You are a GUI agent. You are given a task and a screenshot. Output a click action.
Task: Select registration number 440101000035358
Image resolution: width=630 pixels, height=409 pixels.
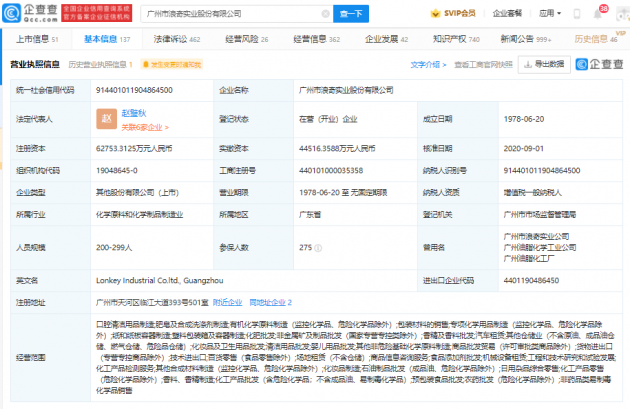pyautogui.click(x=331, y=170)
